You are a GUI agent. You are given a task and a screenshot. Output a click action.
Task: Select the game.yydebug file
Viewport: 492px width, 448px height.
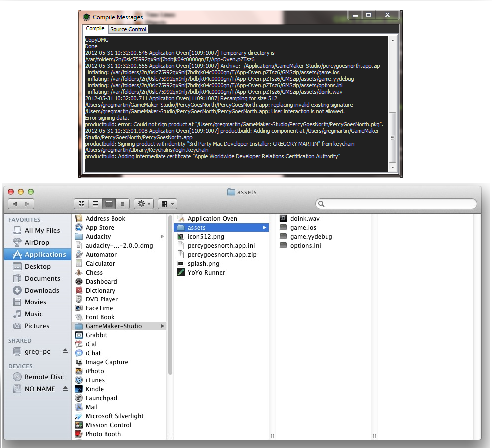point(323,237)
